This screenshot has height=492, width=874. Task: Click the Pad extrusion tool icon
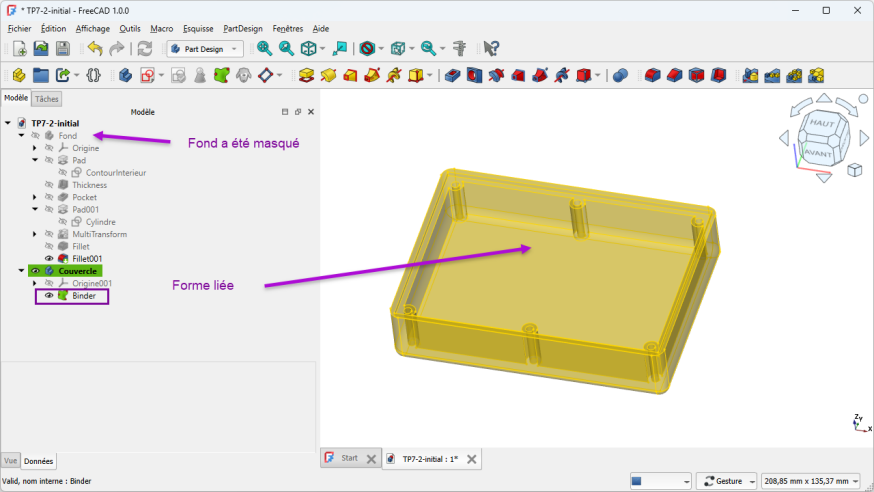(307, 75)
